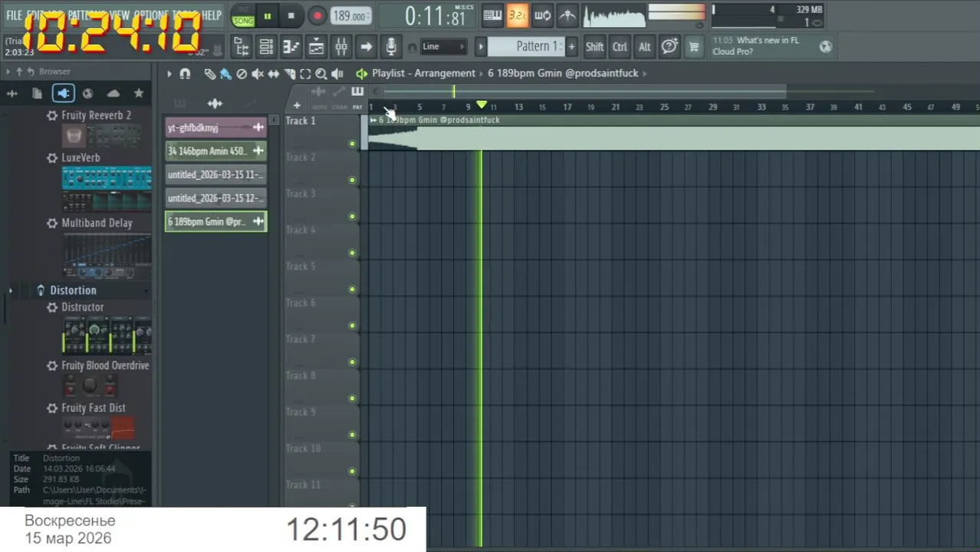Mute Track 1 via its green dot
The width and height of the screenshot is (980, 552).
coord(352,143)
